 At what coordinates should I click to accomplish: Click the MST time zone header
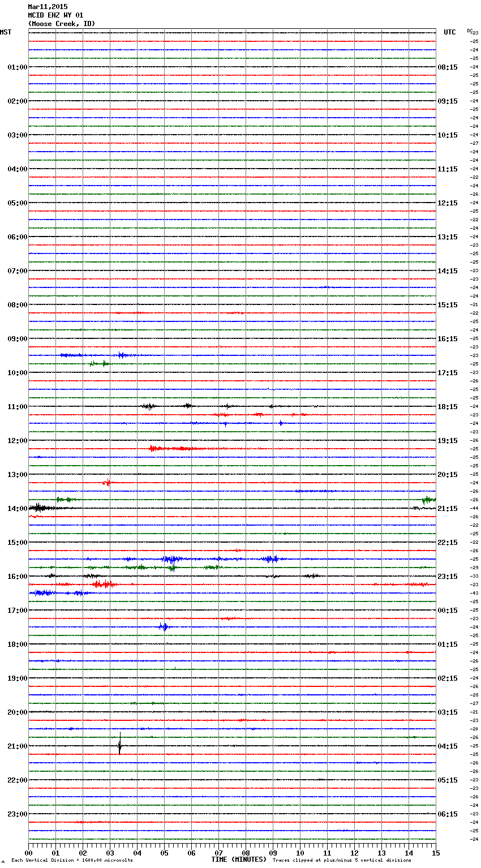pyautogui.click(x=6, y=32)
